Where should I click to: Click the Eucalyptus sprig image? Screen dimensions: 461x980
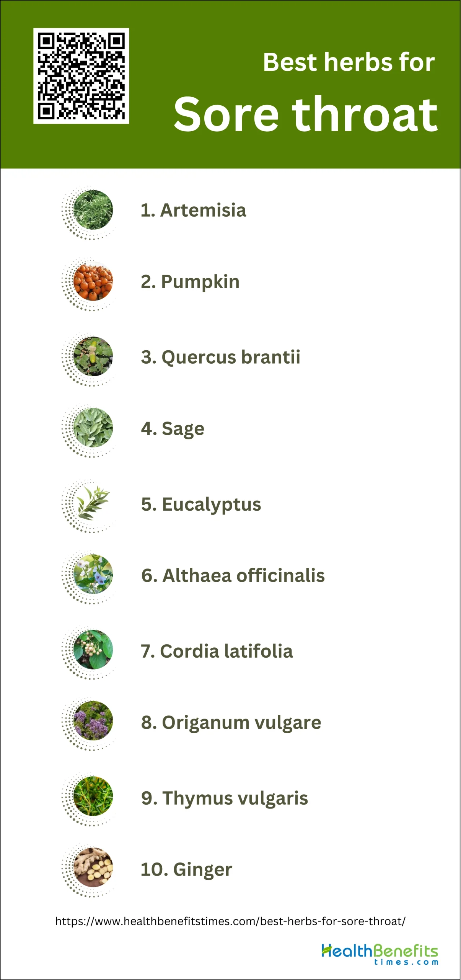coord(93,503)
